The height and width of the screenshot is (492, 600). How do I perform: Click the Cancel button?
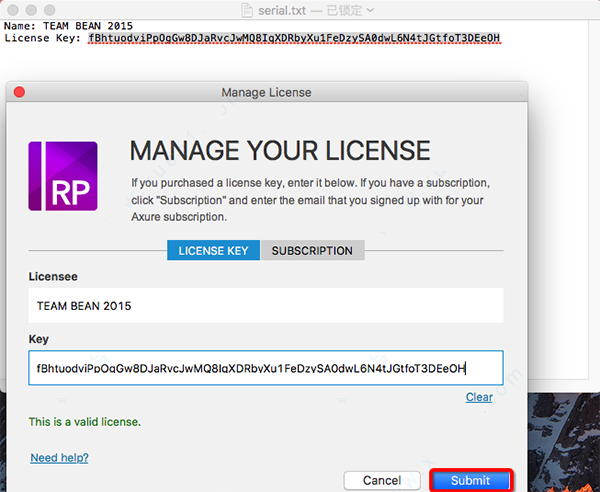click(382, 480)
